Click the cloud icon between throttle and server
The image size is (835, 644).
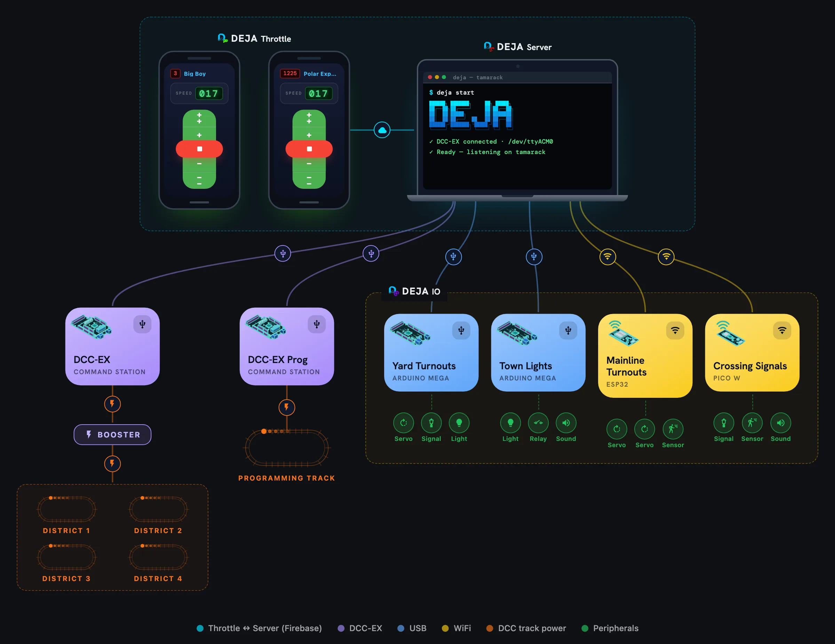382,130
